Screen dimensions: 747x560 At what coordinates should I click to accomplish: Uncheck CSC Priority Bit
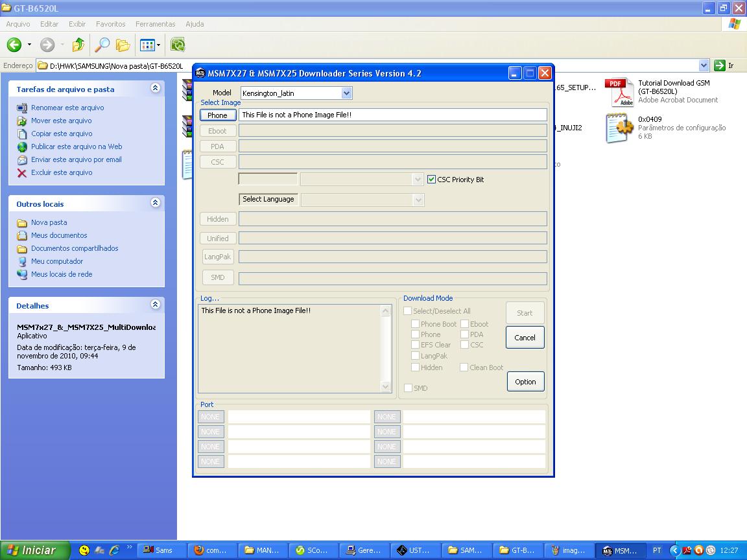pos(431,180)
